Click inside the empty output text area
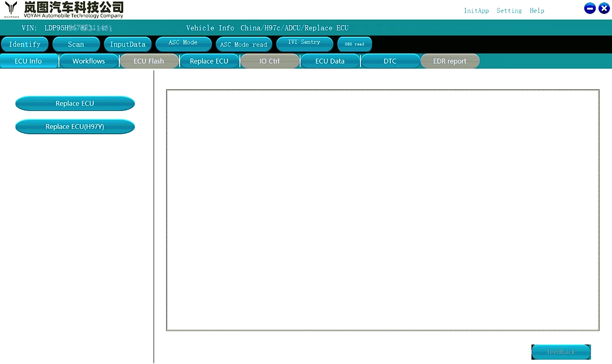Image resolution: width=612 pixels, height=364 pixels. click(x=383, y=210)
